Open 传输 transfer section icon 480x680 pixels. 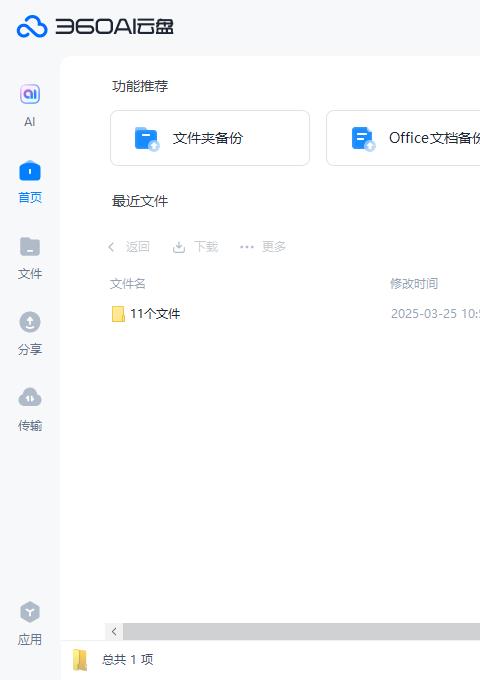tap(30, 397)
